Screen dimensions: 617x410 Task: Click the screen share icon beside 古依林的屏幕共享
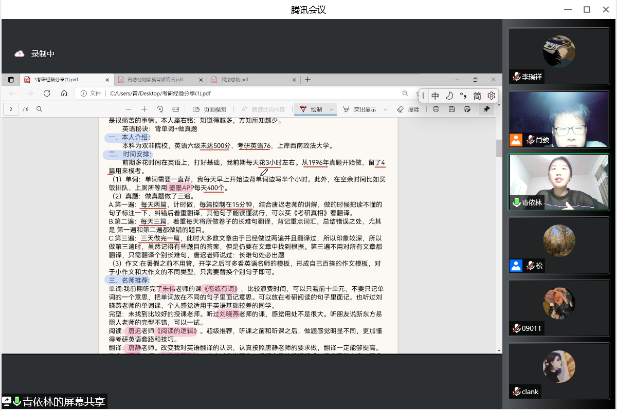(7, 402)
